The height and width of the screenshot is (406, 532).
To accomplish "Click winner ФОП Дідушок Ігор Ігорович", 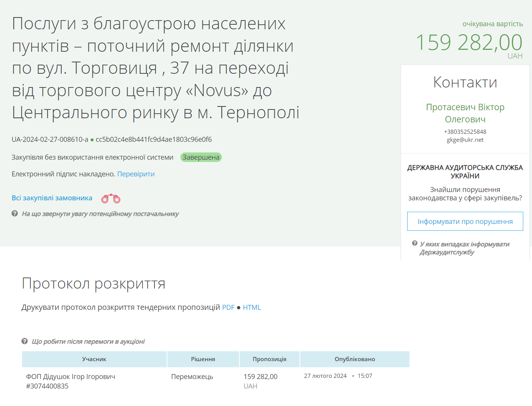I will tap(71, 376).
